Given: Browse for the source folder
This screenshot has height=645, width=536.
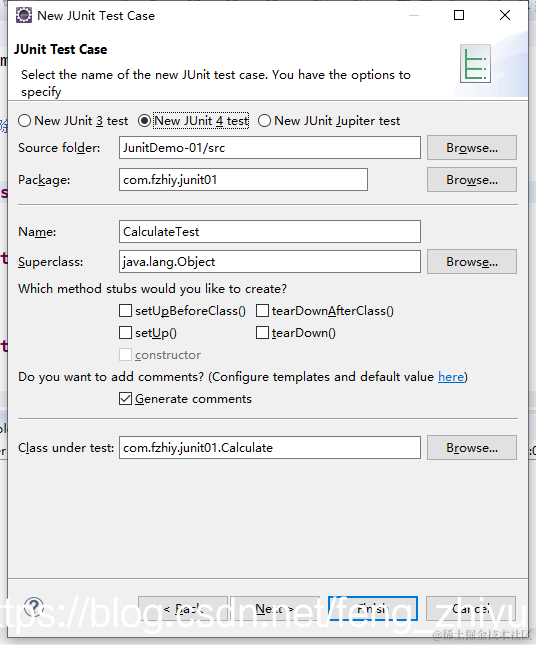Looking at the screenshot, I should point(472,148).
